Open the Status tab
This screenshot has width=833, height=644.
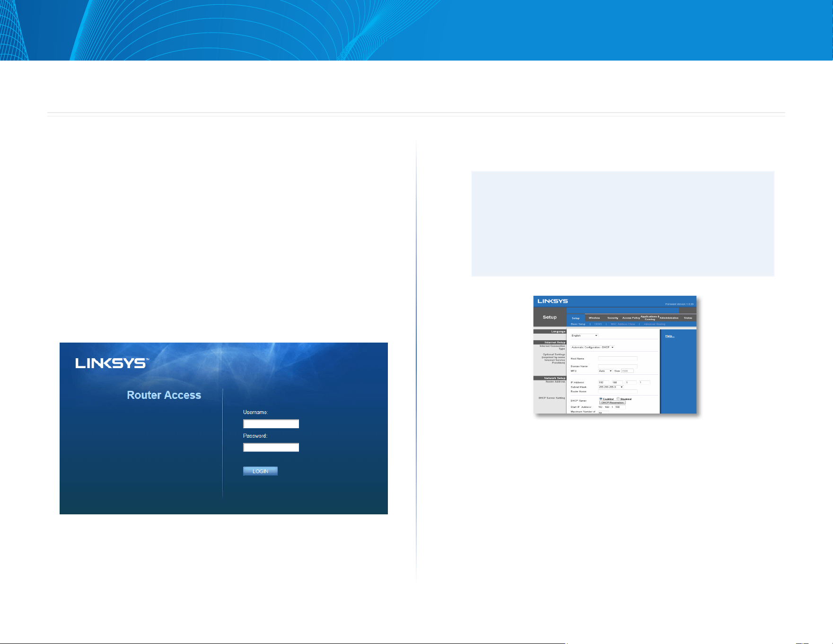pos(688,318)
